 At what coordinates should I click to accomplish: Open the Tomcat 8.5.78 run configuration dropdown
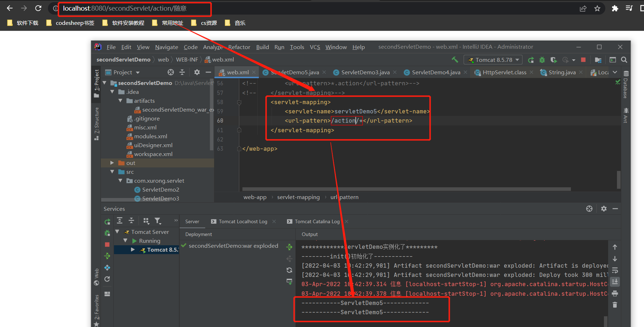click(x=493, y=60)
